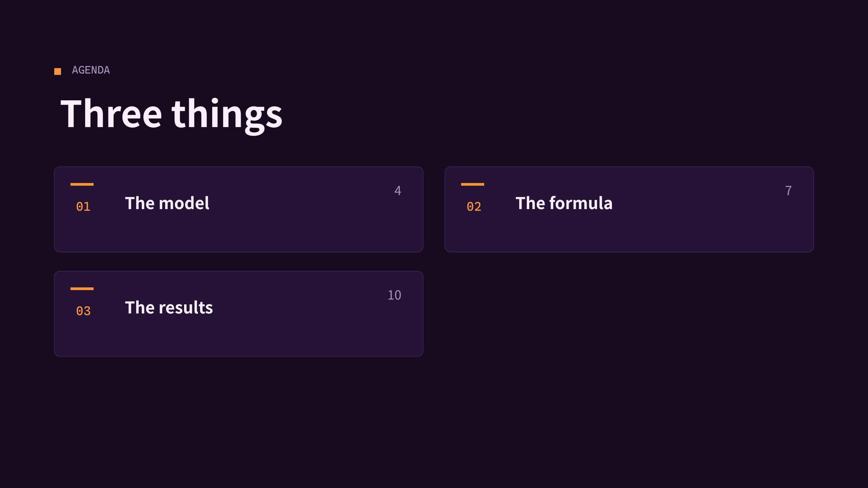868x488 pixels.
Task: Open The results agenda card
Action: (239, 314)
